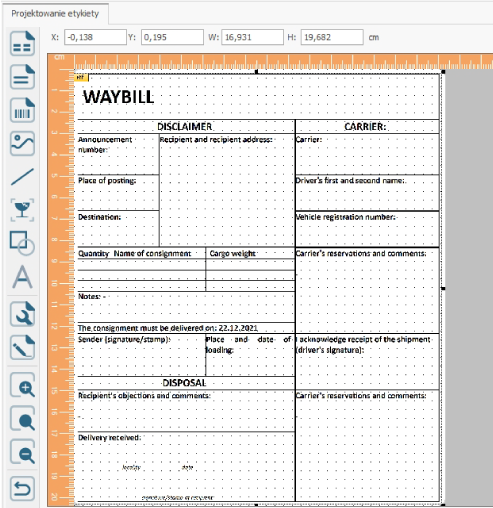493x508 pixels.
Task: Click the H height input field
Action: tap(332, 37)
